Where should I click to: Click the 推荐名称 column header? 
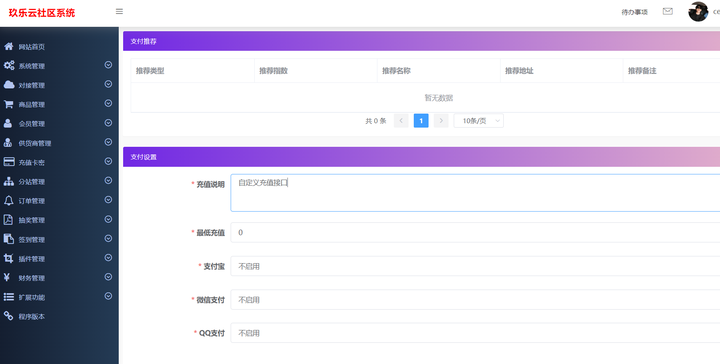point(439,71)
